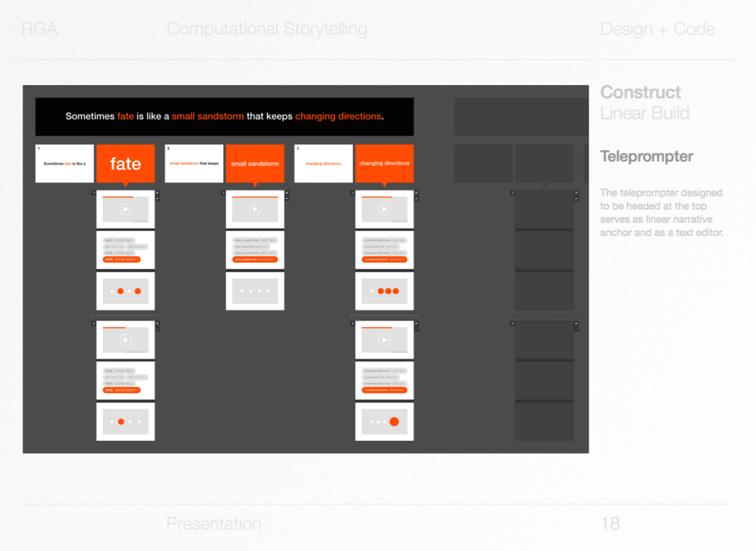Viewport: 756px width, 551px height.
Task: Toggle 'FATE . WORD TAG 4' in fate block 1
Action: (119, 253)
